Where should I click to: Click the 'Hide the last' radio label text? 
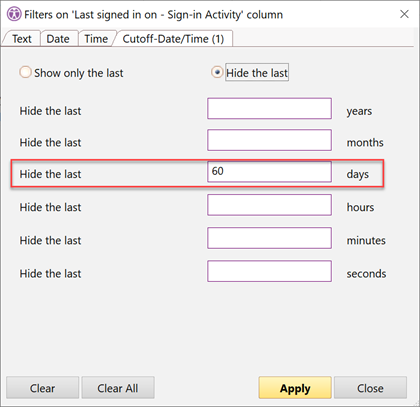point(257,73)
